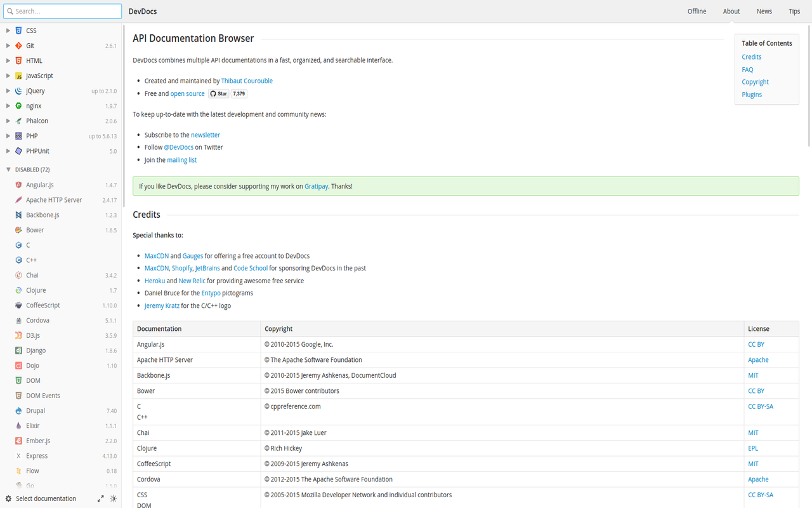Expand the HTML tree arrow
Viewport: 812px width, 508px height.
(8, 61)
